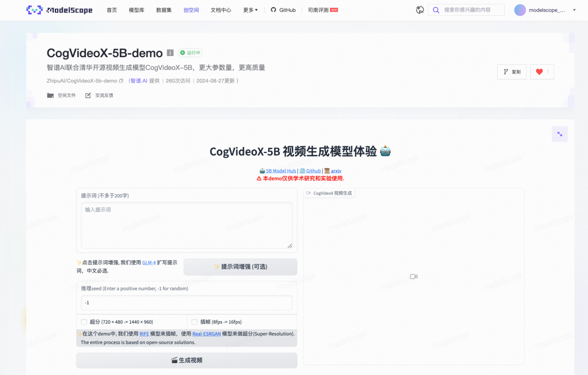Click the 复制 fork button
The height and width of the screenshot is (375, 588).
click(x=512, y=72)
